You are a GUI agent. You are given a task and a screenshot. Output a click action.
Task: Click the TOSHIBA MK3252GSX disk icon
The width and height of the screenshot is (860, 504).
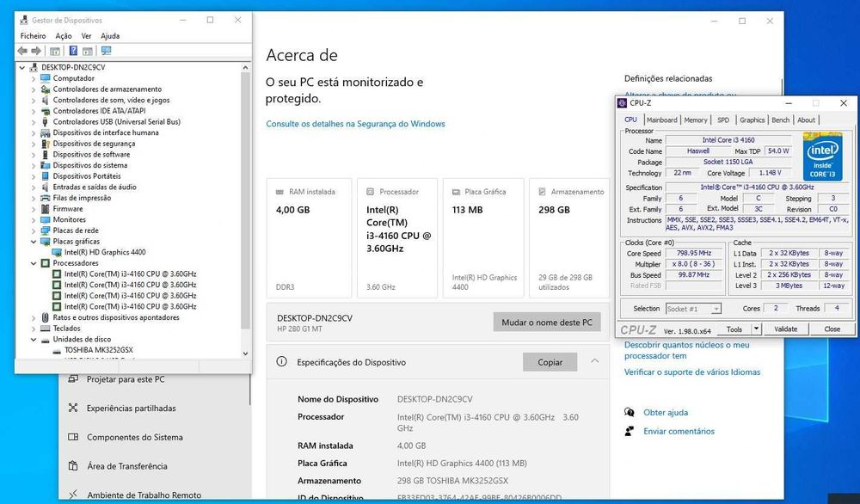click(57, 350)
